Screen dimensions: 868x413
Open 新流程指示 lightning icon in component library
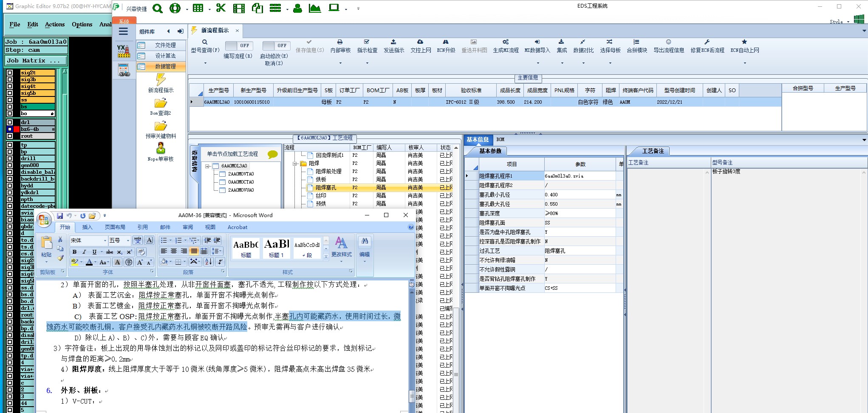coord(161,79)
